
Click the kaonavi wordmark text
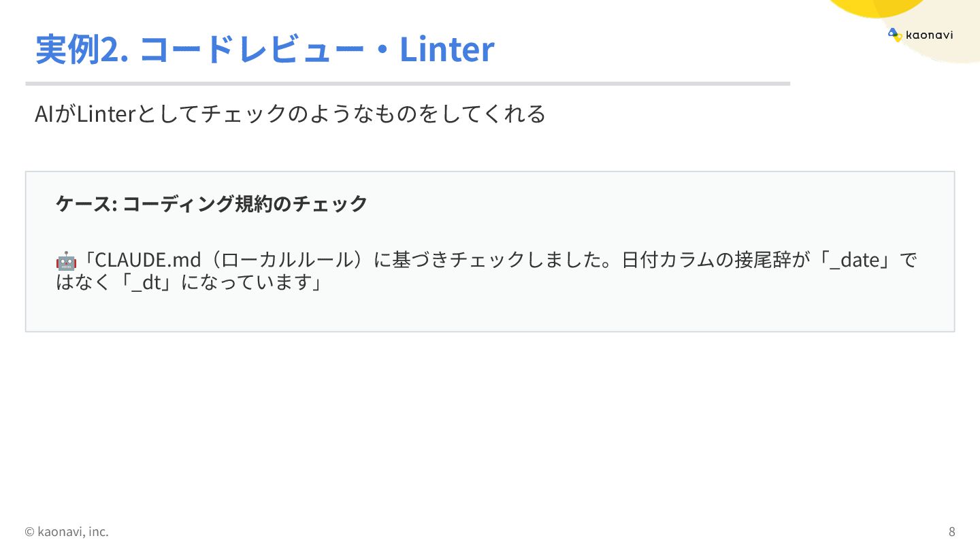pyautogui.click(x=929, y=35)
